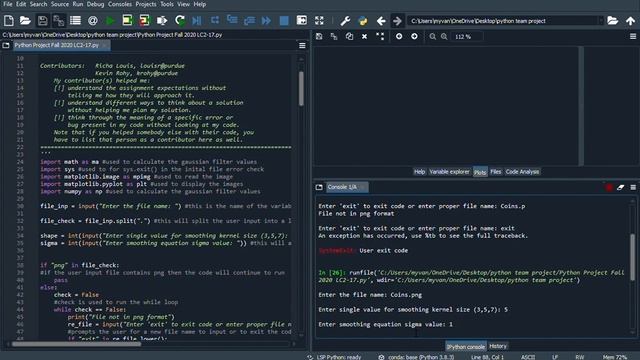Start debugging the file
The height and width of the screenshot is (360, 640).
coord(197,20)
